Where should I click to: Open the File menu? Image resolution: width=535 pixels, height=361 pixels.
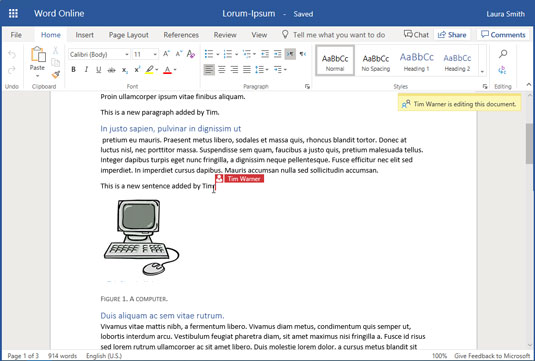[16, 35]
